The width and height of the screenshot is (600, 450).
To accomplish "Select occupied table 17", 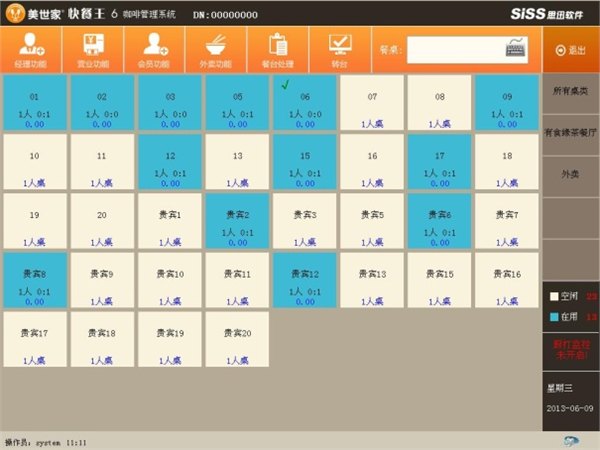I will tap(439, 162).
